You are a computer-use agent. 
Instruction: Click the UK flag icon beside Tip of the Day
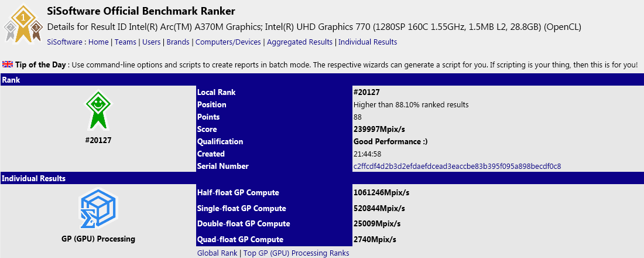[8, 64]
